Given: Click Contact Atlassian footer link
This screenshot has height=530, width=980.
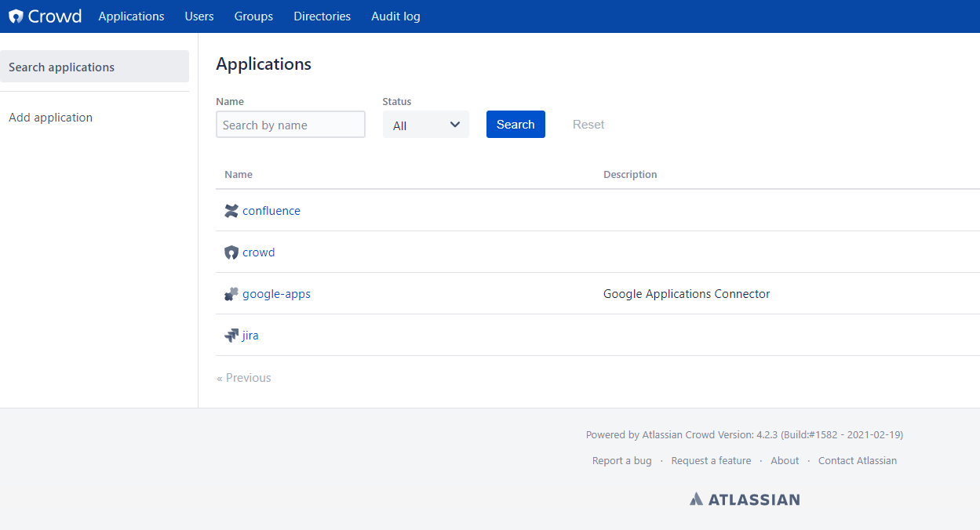Looking at the screenshot, I should (858, 461).
